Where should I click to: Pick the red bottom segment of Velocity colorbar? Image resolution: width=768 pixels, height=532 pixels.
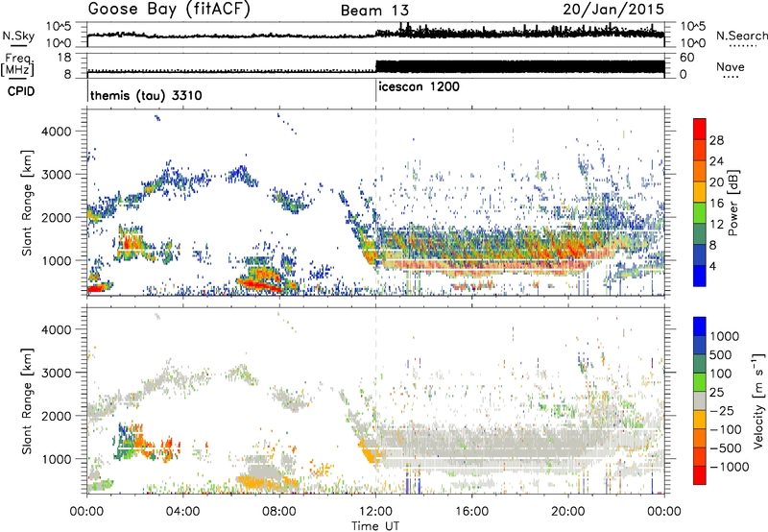point(700,475)
